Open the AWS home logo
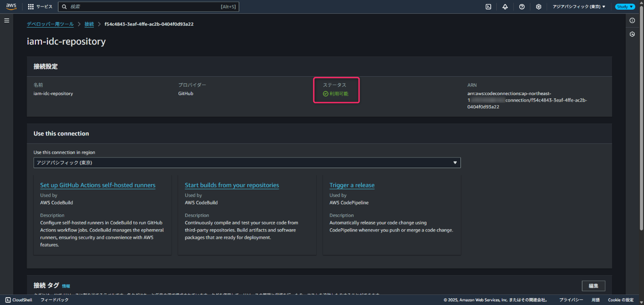644x305 pixels. pos(11,6)
